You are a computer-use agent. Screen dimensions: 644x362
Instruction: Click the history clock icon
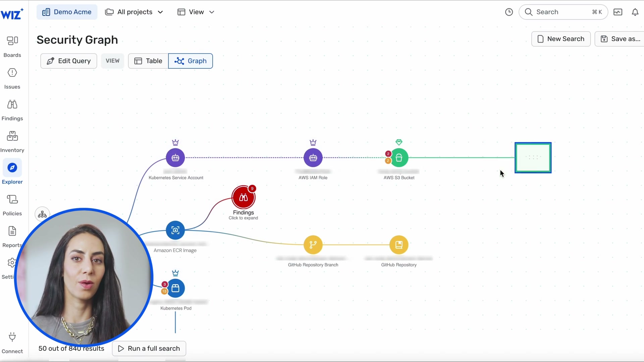tap(509, 12)
